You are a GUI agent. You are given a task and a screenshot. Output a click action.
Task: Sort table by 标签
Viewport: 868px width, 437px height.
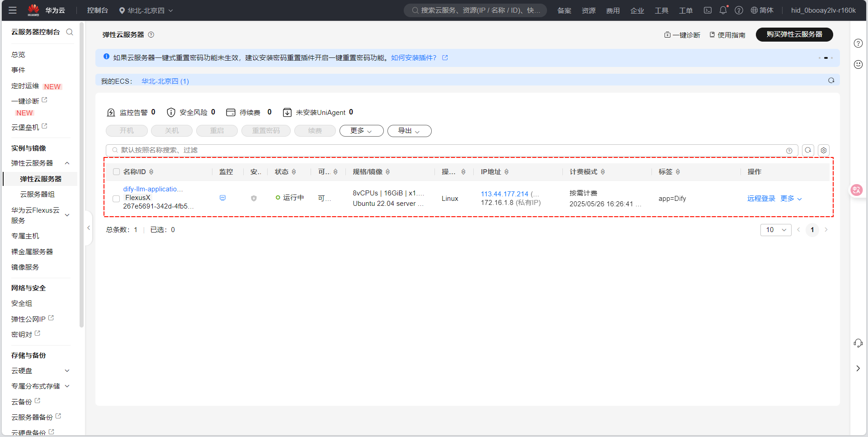coord(678,172)
